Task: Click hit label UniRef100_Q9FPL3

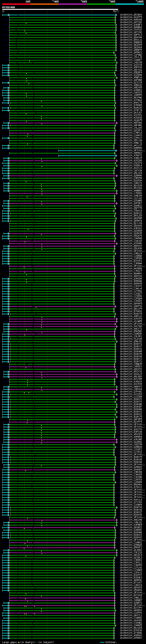Action: click(131, 35)
